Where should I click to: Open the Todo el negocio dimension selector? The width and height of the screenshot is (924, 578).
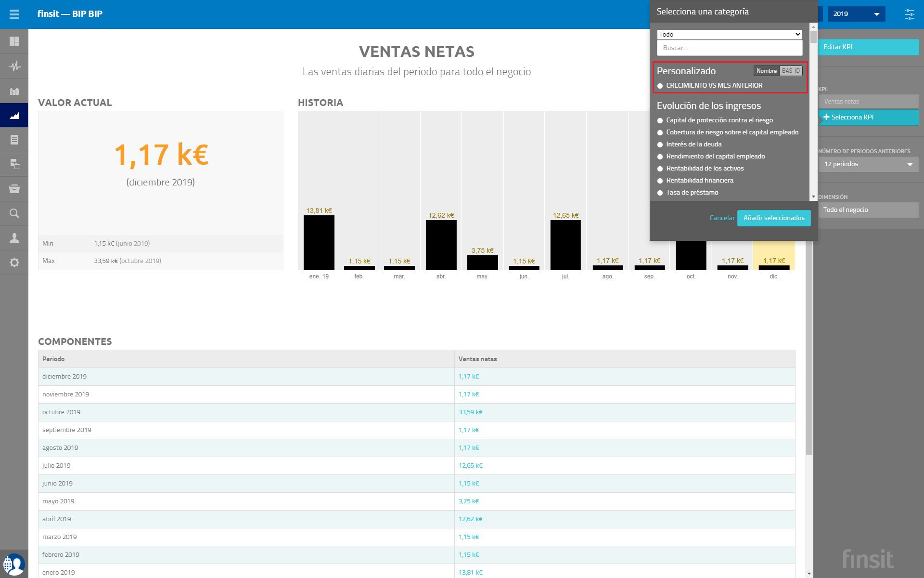point(868,210)
